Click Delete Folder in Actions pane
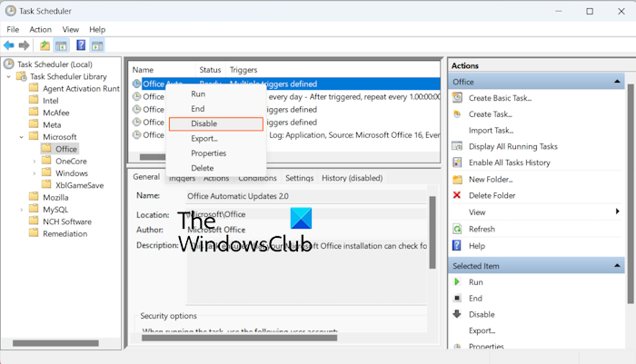Screen dimensions: 636x364 (492, 195)
